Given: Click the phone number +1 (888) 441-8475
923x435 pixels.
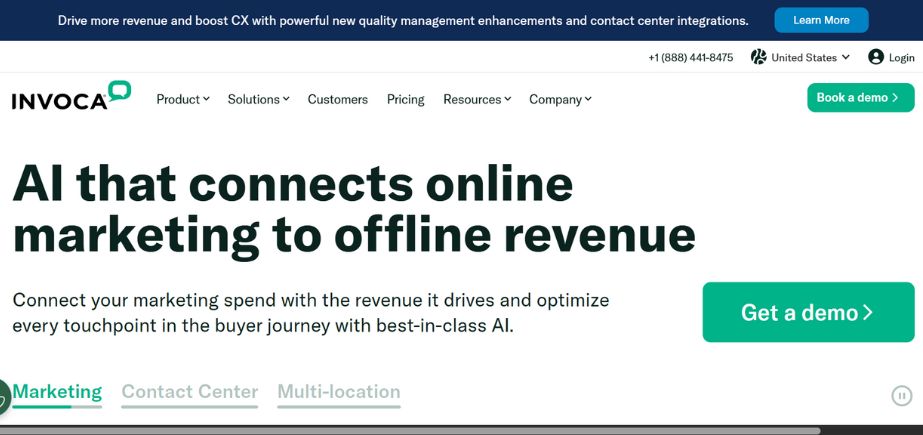Looking at the screenshot, I should [x=690, y=58].
